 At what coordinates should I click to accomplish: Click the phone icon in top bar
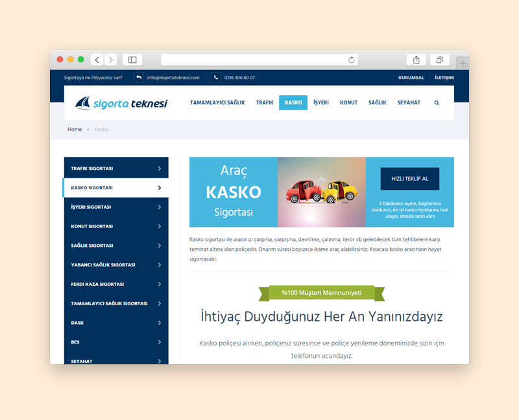pos(215,78)
